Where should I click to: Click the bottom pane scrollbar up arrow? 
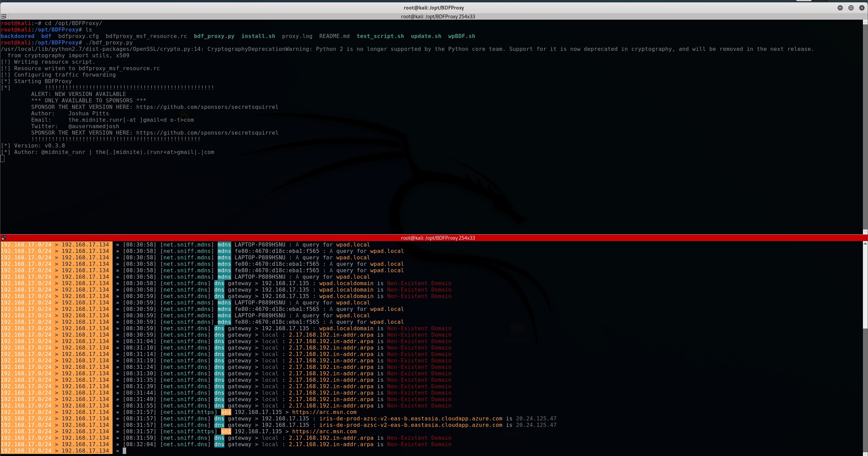click(865, 243)
